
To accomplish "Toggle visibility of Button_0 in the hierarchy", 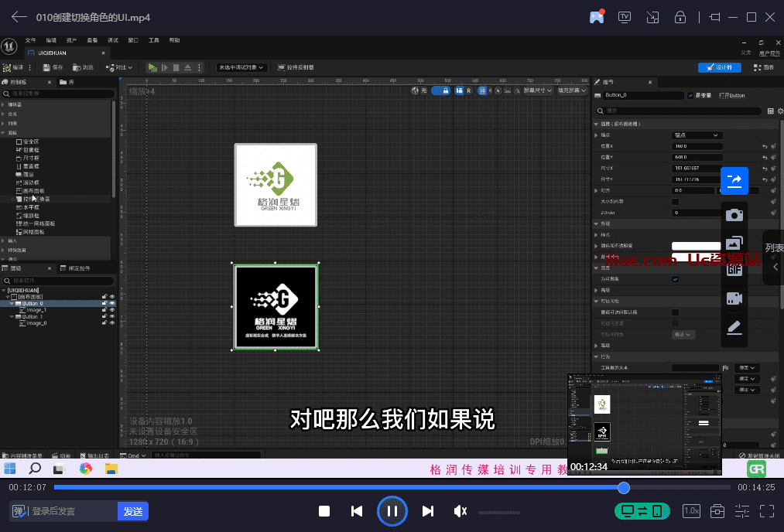I will tap(111, 303).
